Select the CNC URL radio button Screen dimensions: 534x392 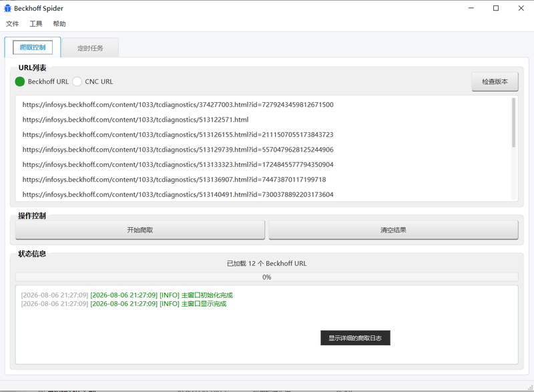tap(77, 81)
